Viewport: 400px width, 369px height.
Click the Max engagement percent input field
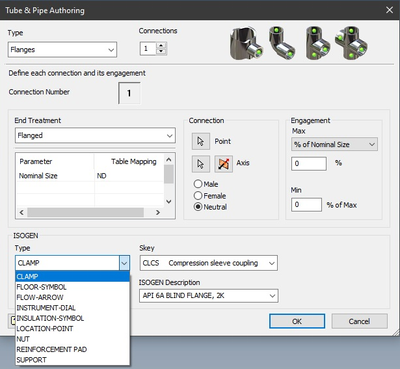coord(309,164)
